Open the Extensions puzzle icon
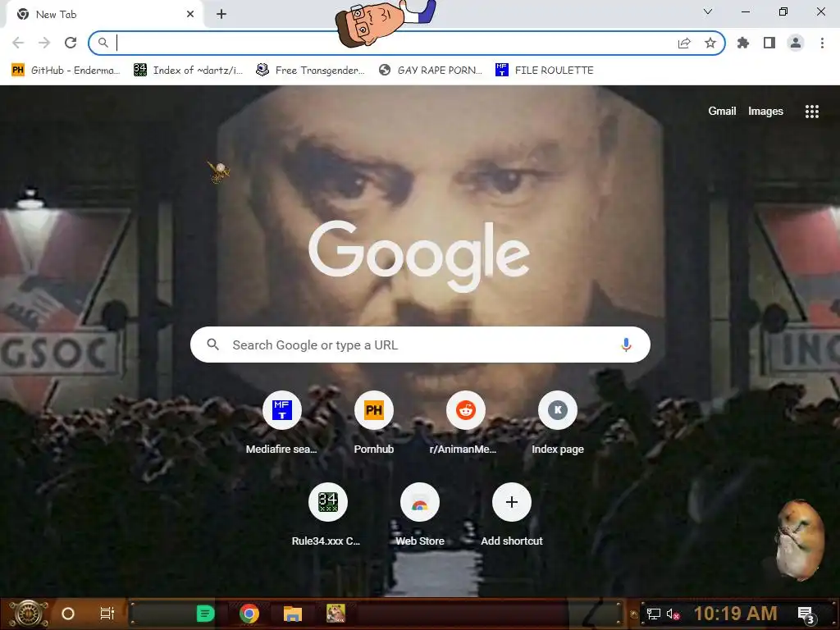Viewport: 840px width, 630px height. 743,43
